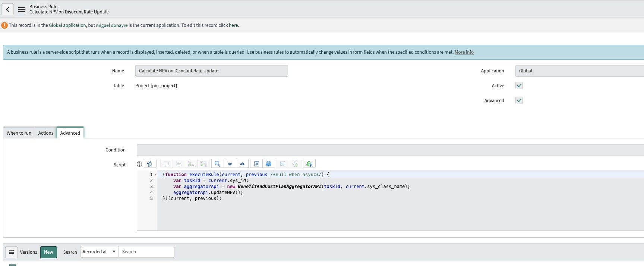Open script field help question mark

pyautogui.click(x=139, y=164)
